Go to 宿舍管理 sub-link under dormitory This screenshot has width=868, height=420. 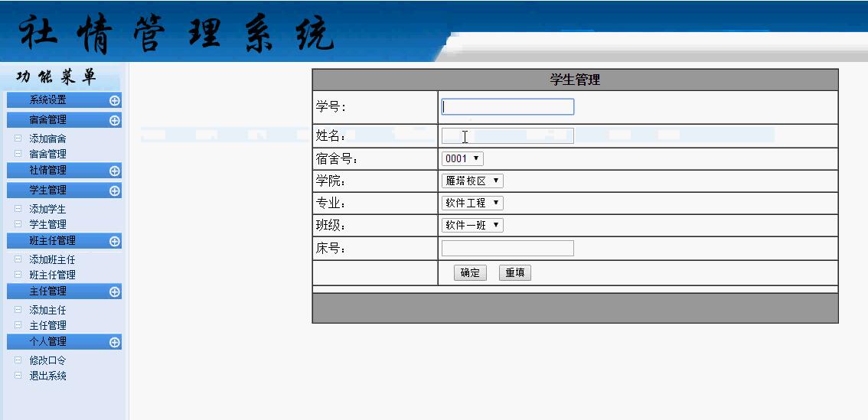tap(47, 154)
